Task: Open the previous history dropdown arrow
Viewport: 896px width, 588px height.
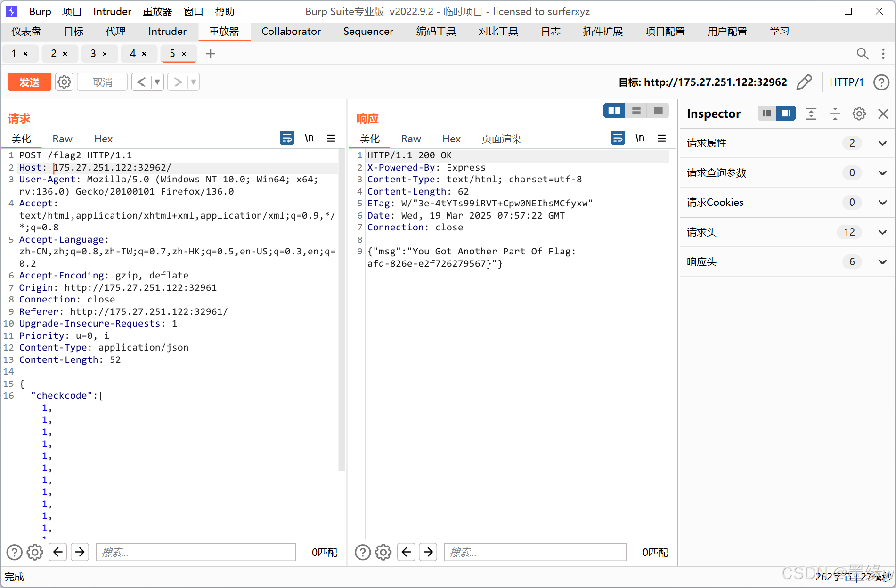Action: (x=157, y=82)
